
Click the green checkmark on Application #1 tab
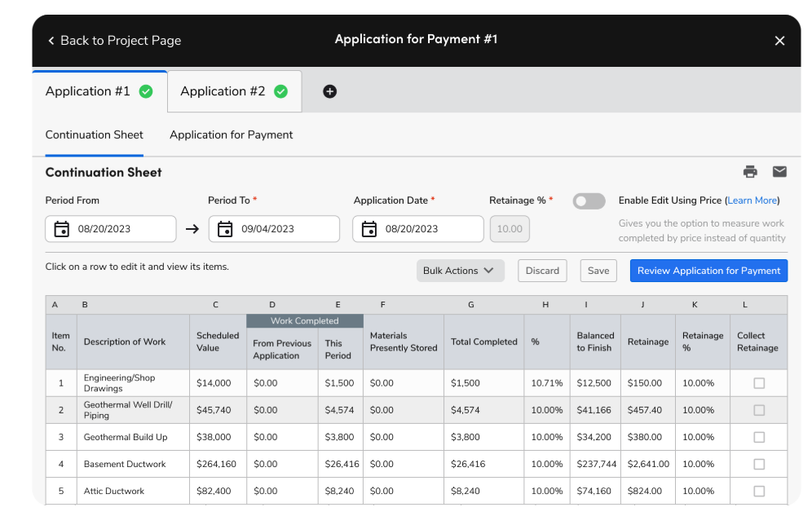click(145, 91)
